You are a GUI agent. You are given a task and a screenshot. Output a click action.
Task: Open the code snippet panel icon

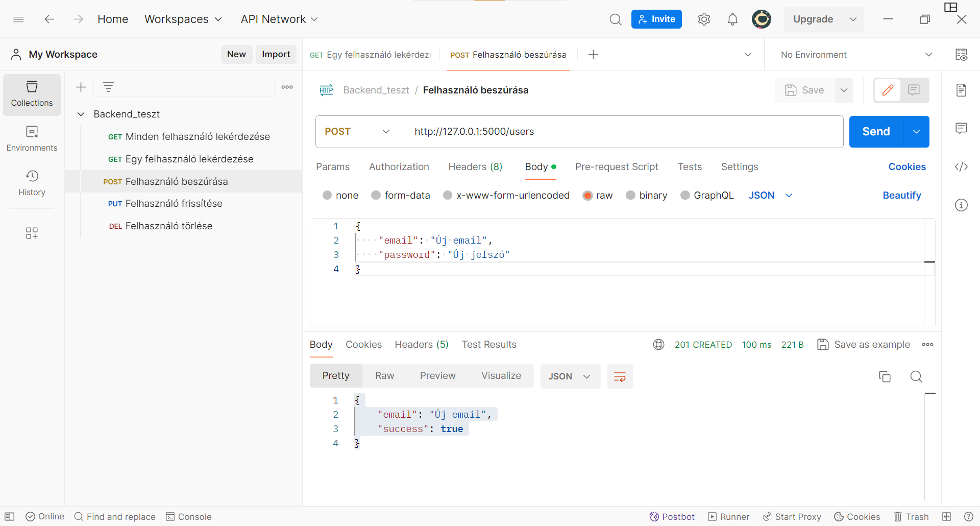pos(961,167)
